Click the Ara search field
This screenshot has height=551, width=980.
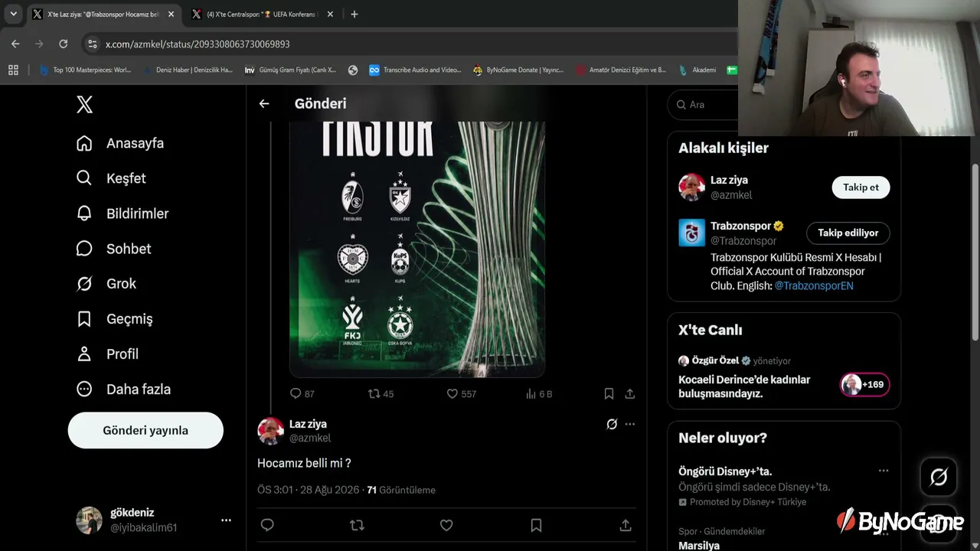point(703,105)
